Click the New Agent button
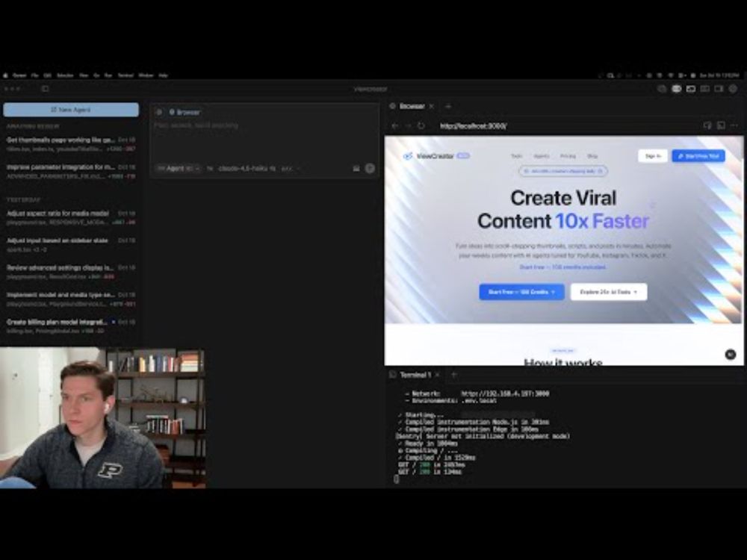 pyautogui.click(x=71, y=110)
